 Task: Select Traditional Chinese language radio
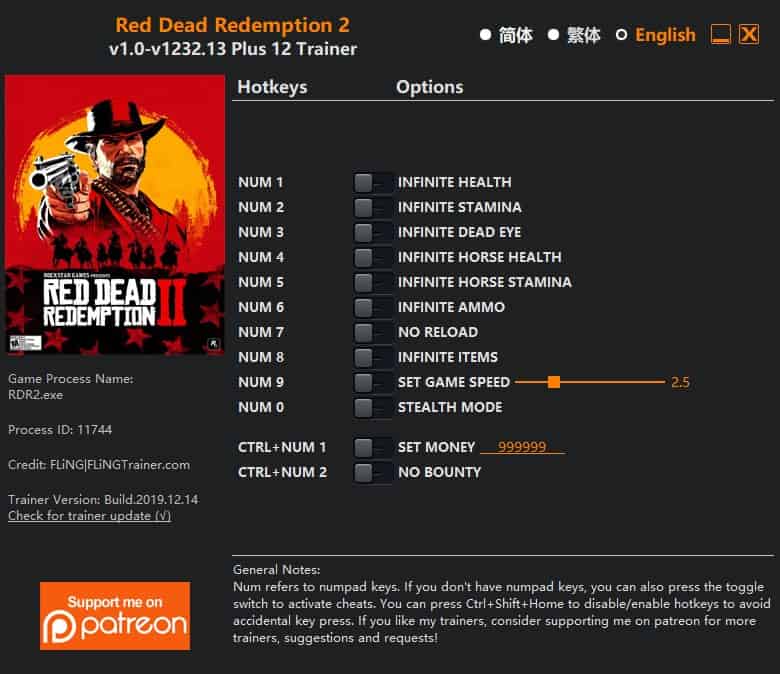pyautogui.click(x=553, y=35)
